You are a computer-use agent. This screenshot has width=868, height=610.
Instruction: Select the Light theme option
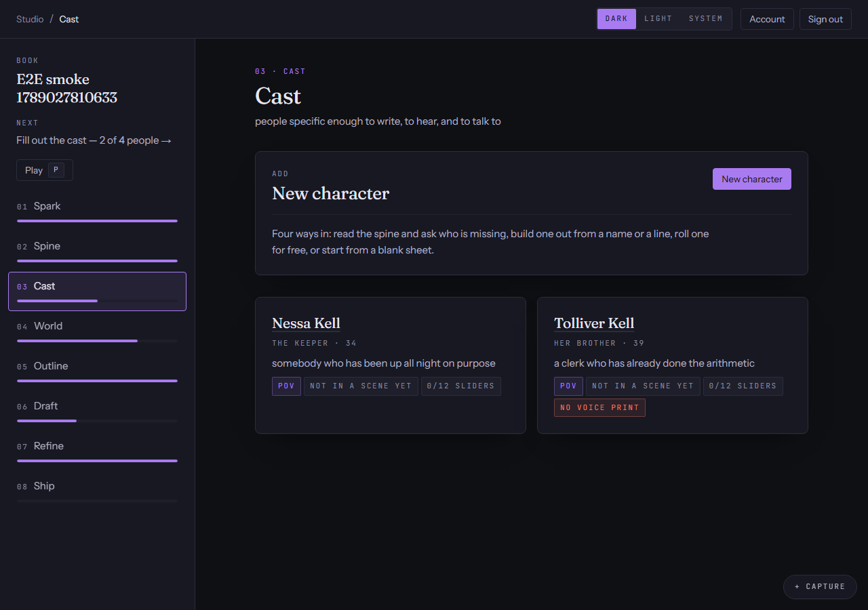658,19
